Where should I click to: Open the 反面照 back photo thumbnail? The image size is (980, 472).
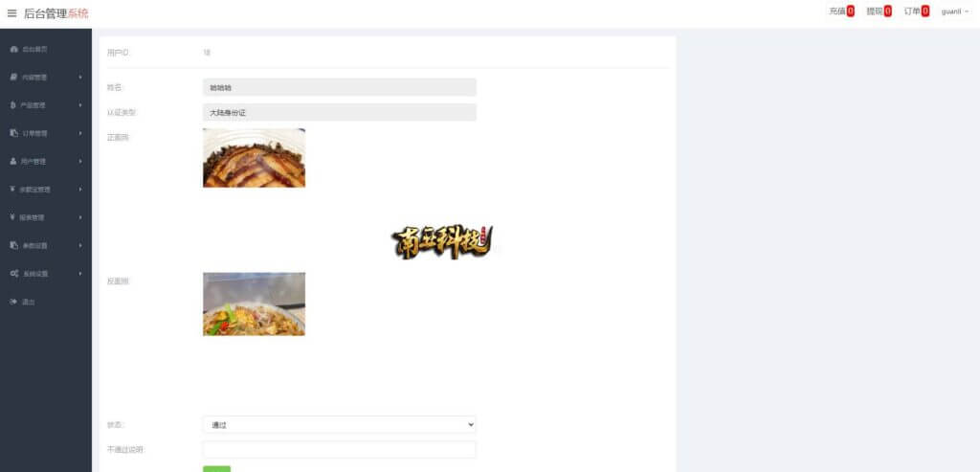coord(254,303)
